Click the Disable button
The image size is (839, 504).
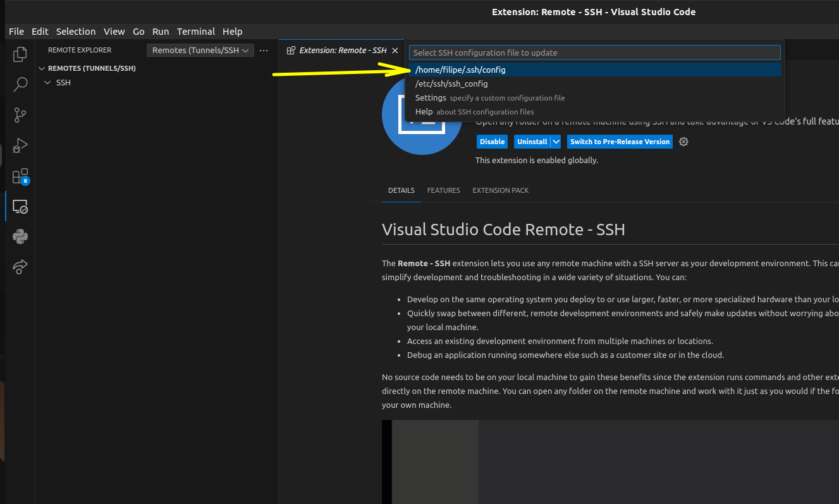[492, 142]
